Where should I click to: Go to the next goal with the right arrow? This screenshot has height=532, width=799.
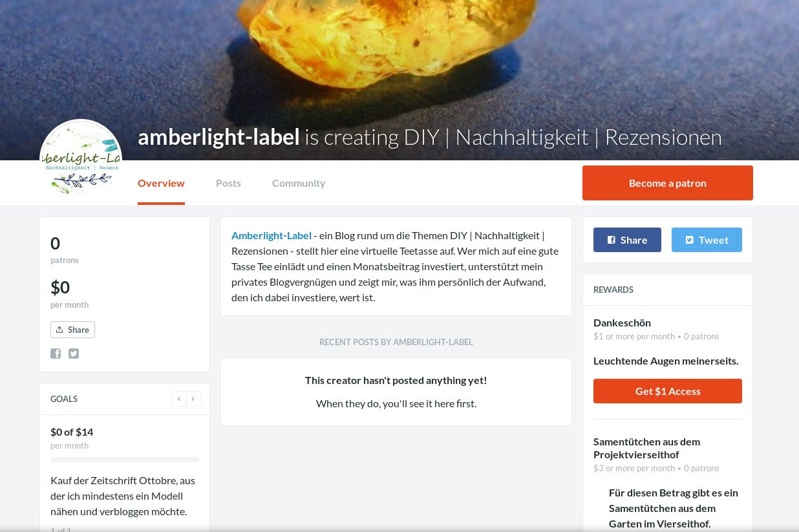pos(193,399)
